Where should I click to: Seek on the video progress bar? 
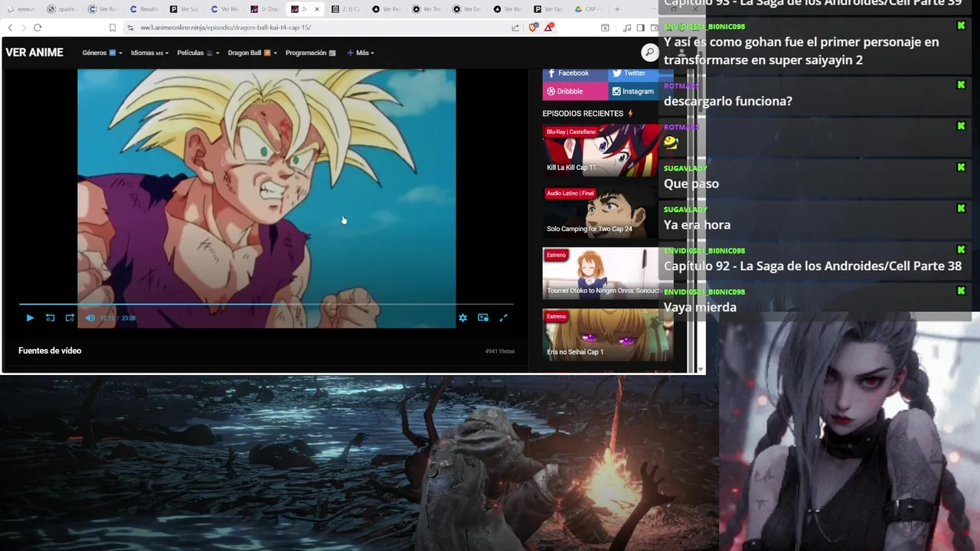click(x=266, y=305)
